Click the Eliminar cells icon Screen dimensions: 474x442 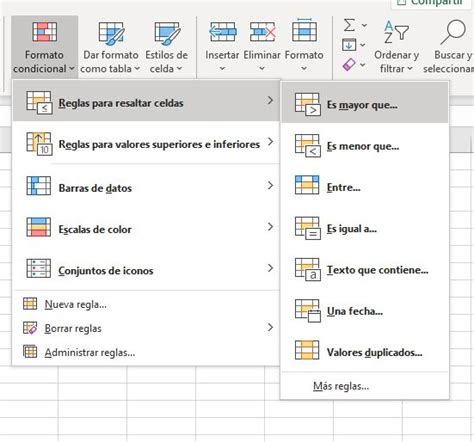262,32
